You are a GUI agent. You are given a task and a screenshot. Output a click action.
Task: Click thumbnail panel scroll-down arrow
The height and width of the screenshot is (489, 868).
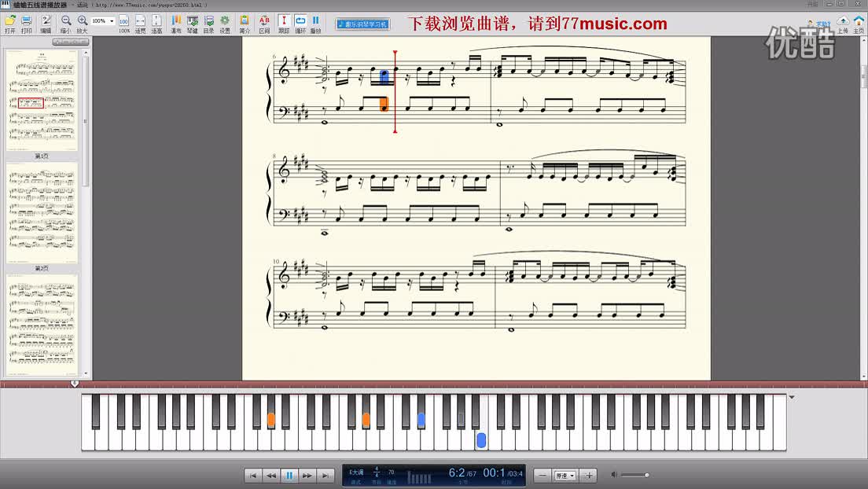tap(85, 373)
